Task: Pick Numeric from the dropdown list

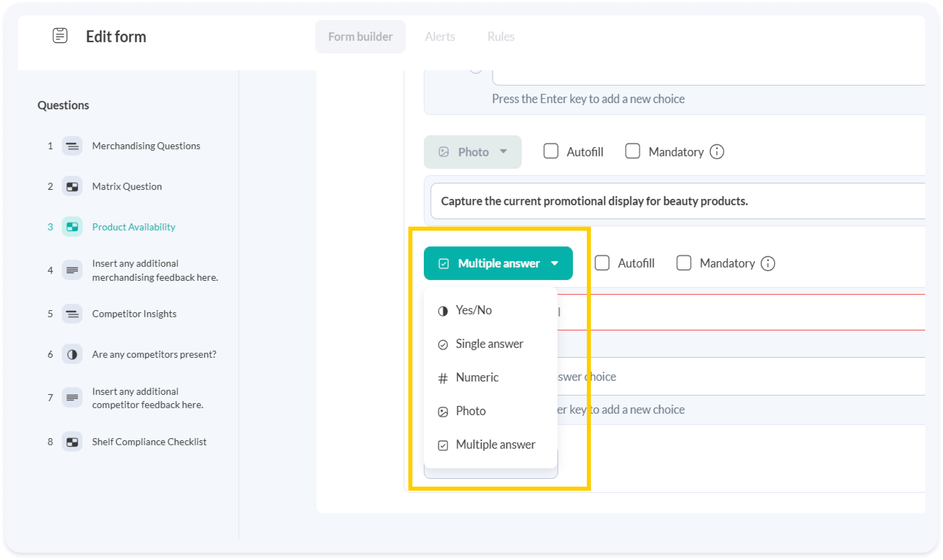Action: point(477,377)
